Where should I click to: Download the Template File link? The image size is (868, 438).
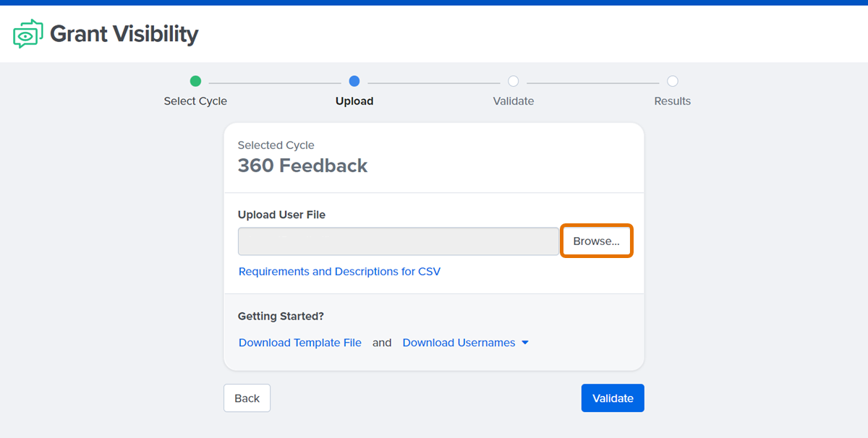click(x=300, y=343)
